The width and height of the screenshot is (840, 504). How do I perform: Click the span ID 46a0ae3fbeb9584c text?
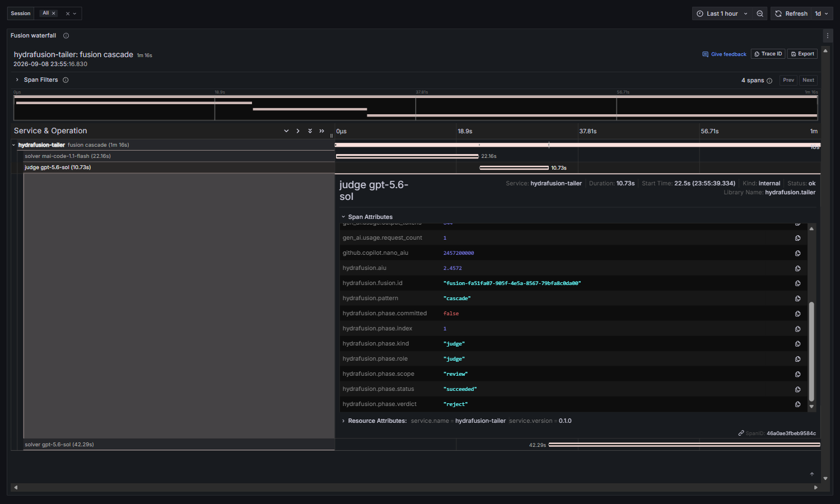[791, 433]
